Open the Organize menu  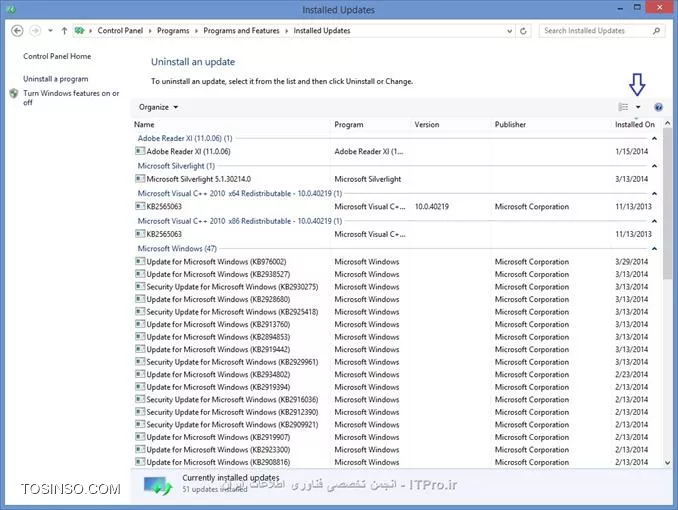[158, 107]
